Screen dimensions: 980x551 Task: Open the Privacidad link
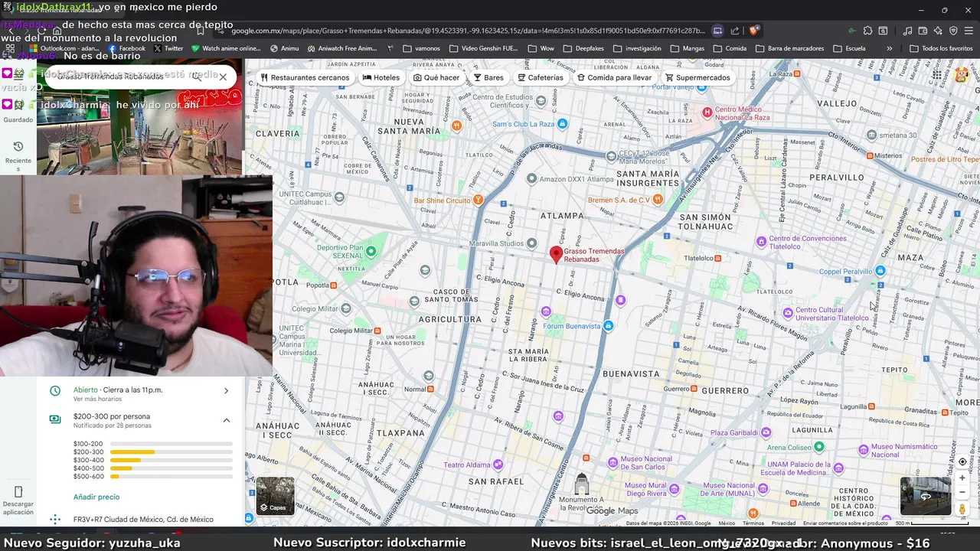click(x=783, y=523)
